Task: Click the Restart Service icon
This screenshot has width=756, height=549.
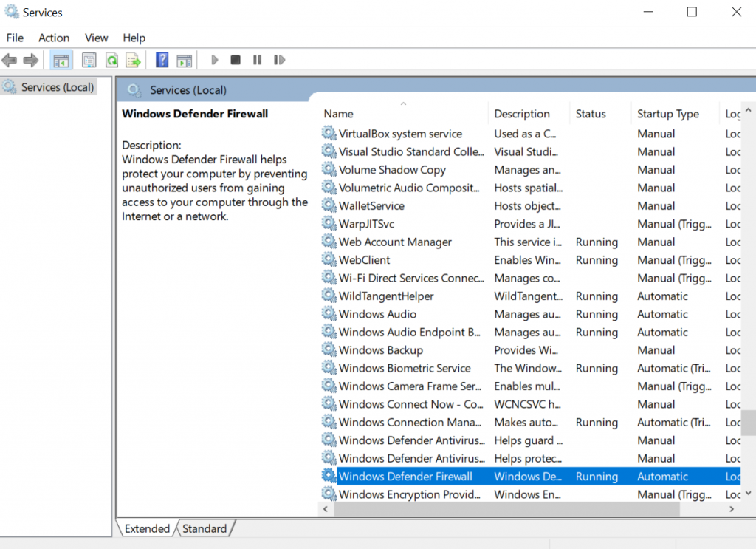Action: pyautogui.click(x=280, y=60)
